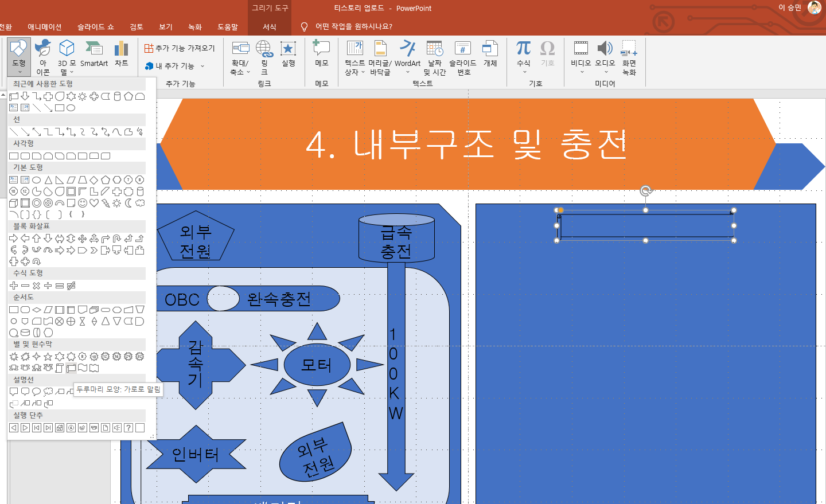Open the user account 이 승민
The image size is (826, 504).
click(800, 7)
